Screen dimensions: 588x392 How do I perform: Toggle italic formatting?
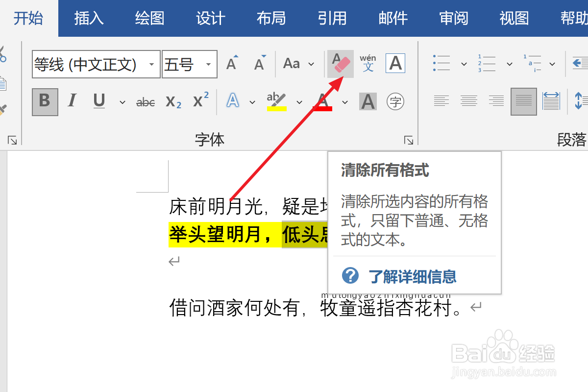[x=72, y=101]
